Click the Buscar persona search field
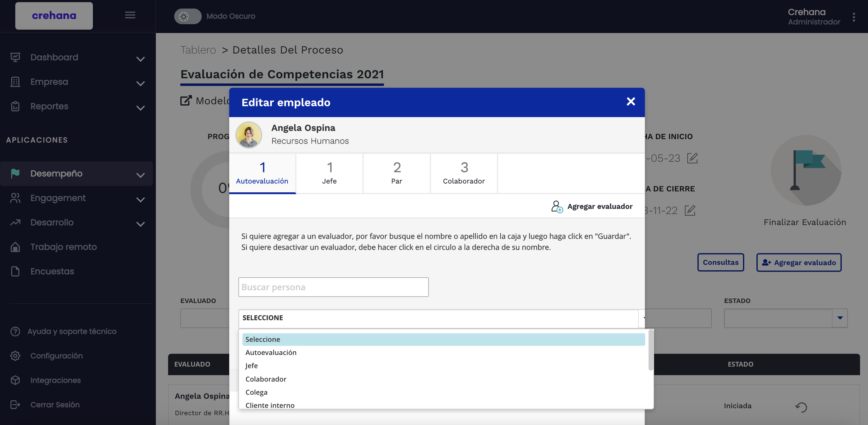This screenshot has height=425, width=868. tap(333, 287)
